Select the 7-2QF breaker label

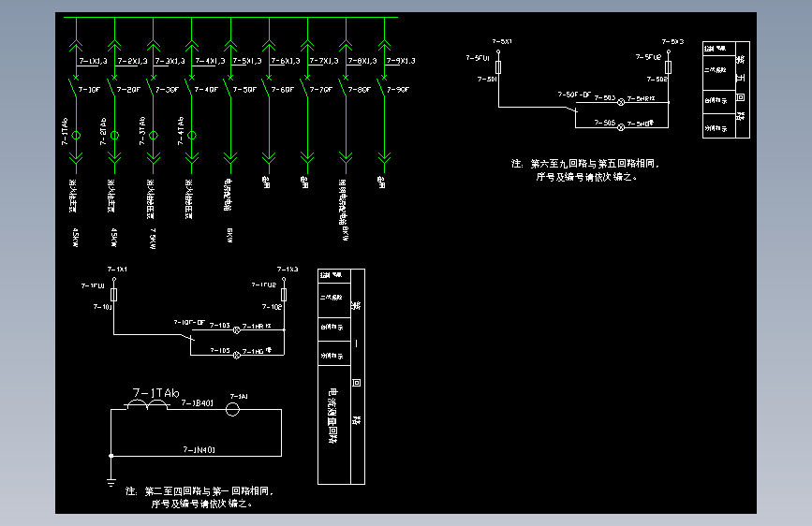point(128,90)
